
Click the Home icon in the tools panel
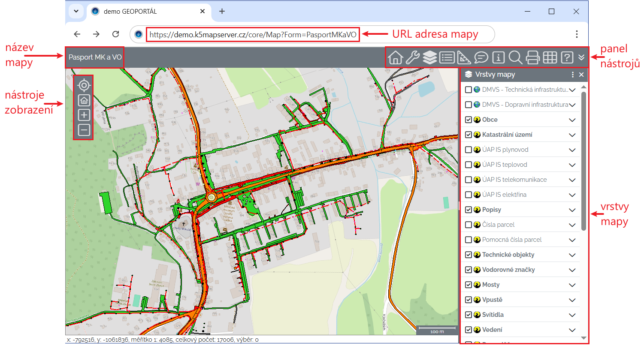tap(396, 57)
